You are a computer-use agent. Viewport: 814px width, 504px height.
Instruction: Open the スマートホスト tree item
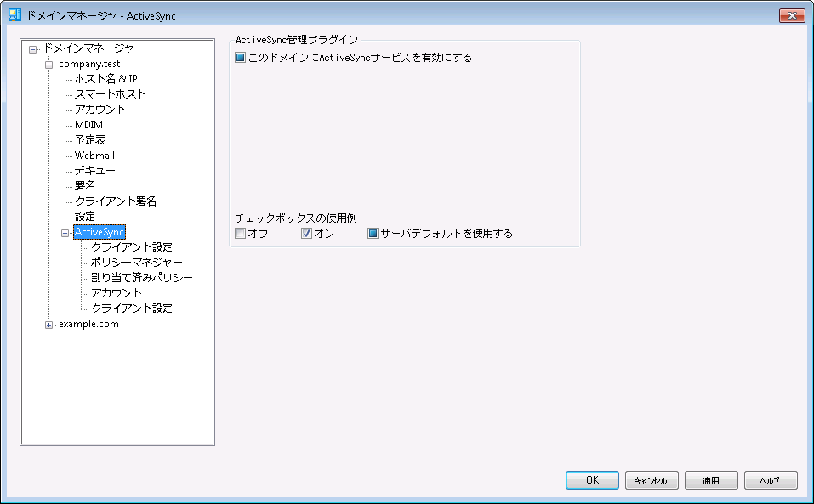(110, 94)
